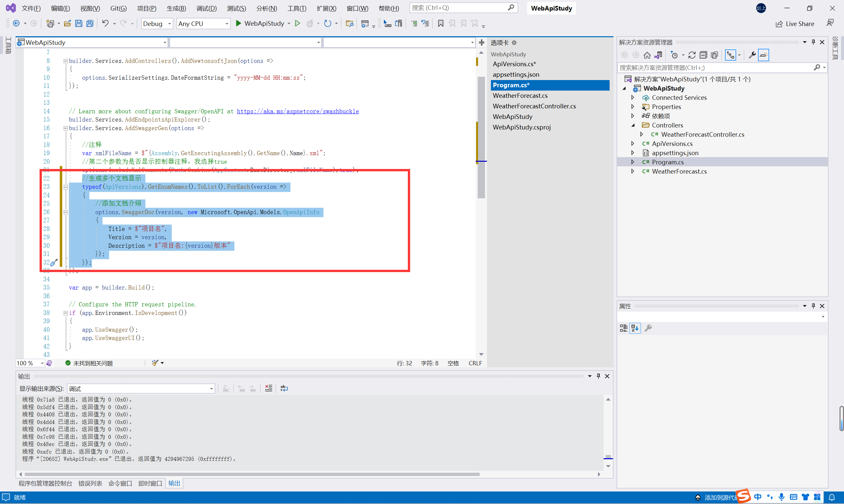
Task: Start WebApiStudy with green play button
Action: (x=239, y=23)
